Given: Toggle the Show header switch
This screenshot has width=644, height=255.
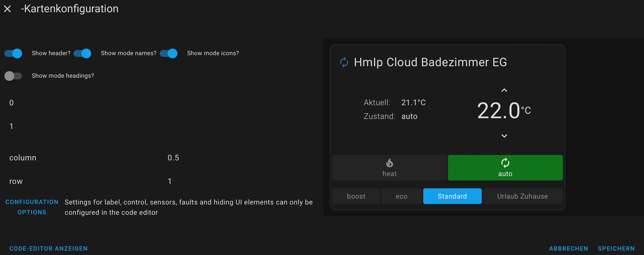Looking at the screenshot, I should tap(13, 53).
